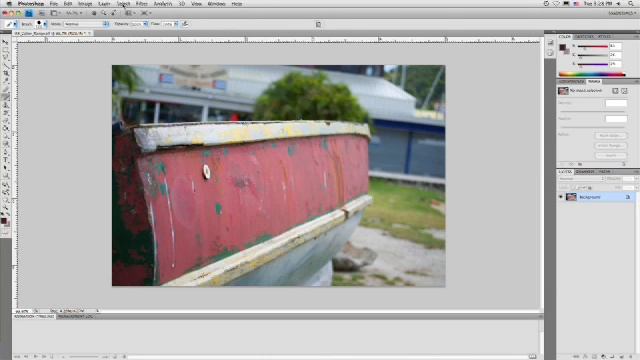Viewport: 640px width, 360px height.
Task: Switch to the Adjustments tab
Action: (571, 82)
